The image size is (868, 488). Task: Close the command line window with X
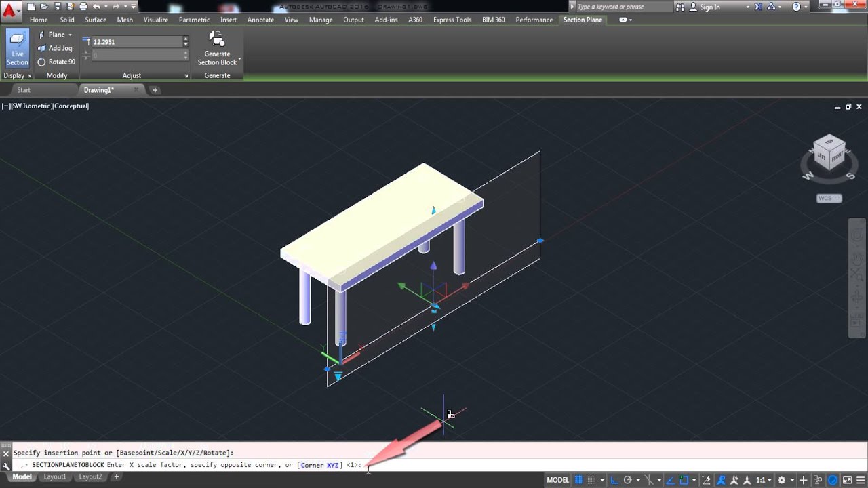(x=6, y=453)
